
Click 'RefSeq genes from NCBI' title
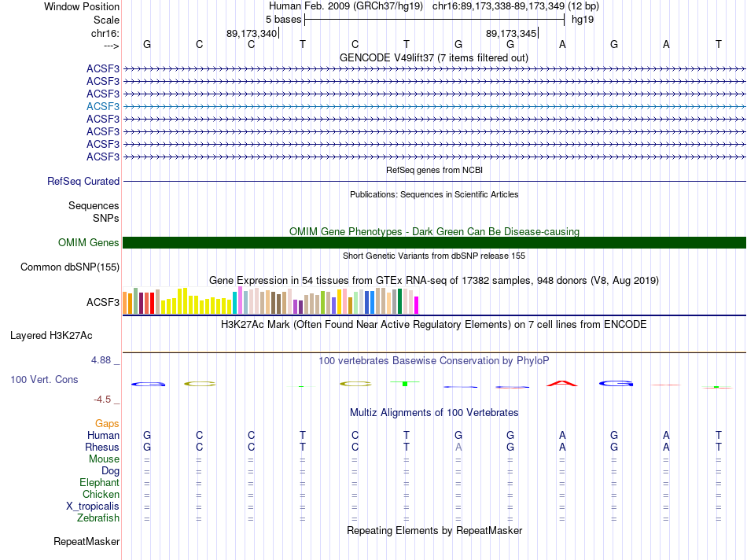[435, 170]
